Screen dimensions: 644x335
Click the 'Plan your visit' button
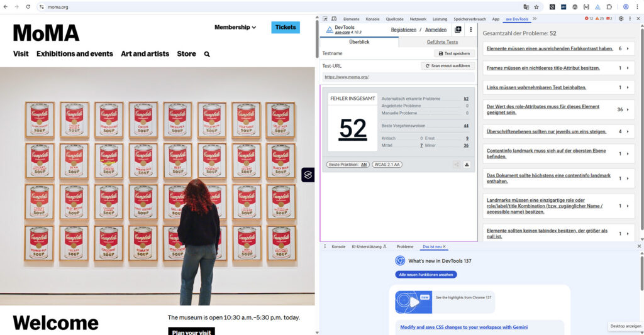(x=191, y=331)
